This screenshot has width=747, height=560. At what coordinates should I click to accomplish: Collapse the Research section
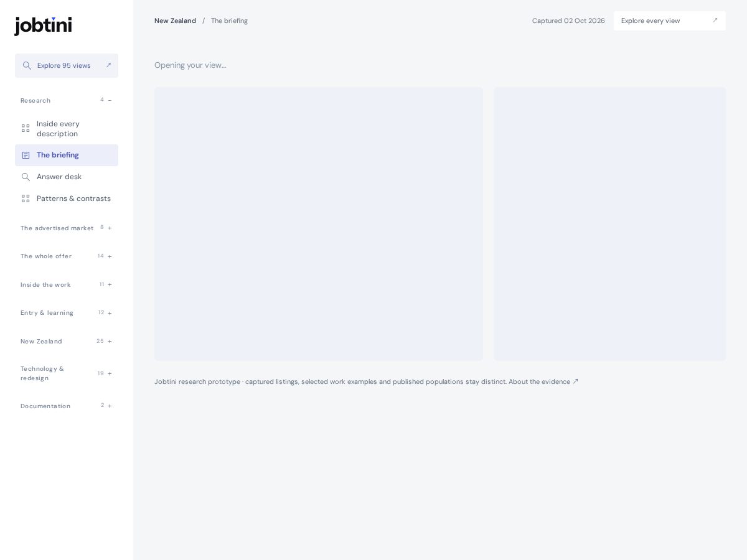[x=67, y=100]
